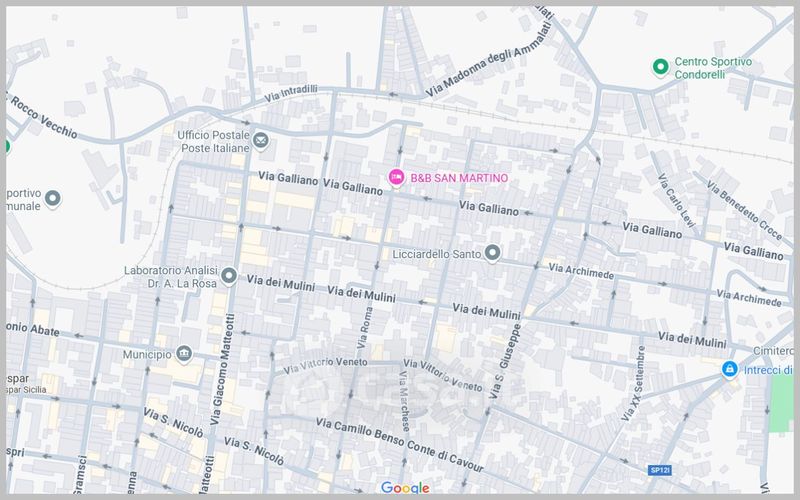Select the Laboratorio Analisi map marker

click(x=229, y=275)
